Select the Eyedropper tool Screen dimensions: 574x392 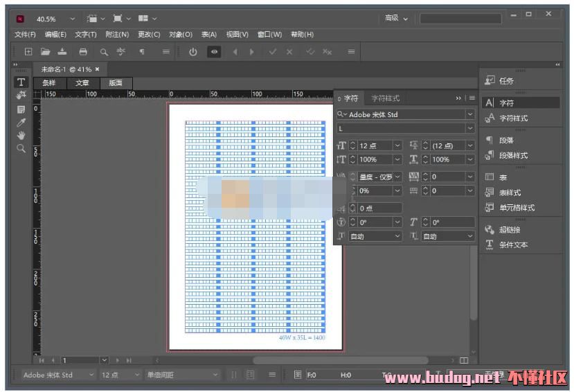tap(21, 122)
